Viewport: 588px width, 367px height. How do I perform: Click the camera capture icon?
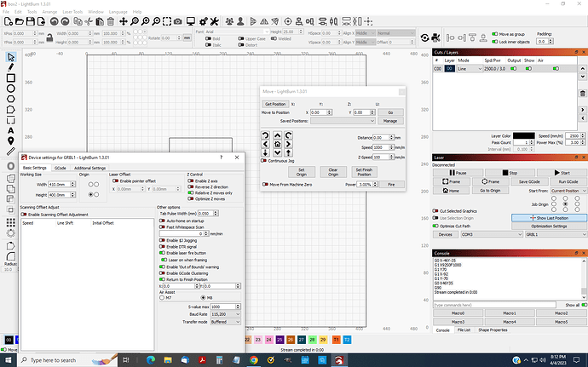click(178, 22)
